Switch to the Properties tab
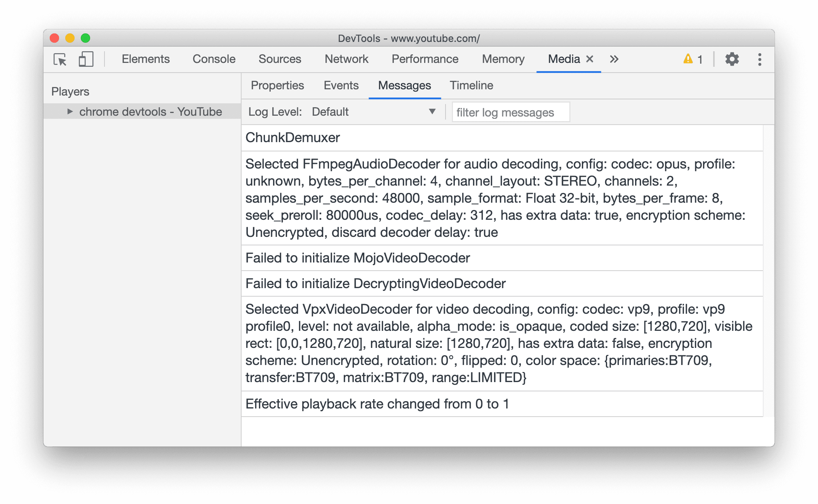This screenshot has height=504, width=818. pyautogui.click(x=277, y=85)
